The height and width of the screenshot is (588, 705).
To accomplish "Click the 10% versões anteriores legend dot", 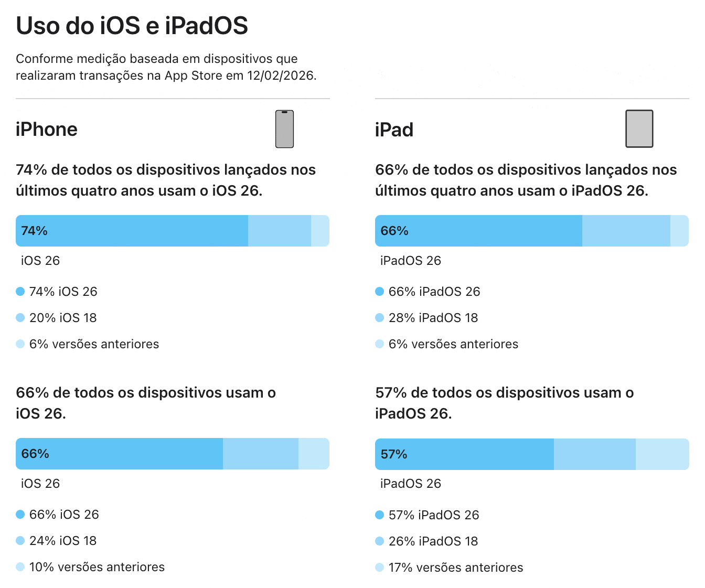I will (20, 567).
